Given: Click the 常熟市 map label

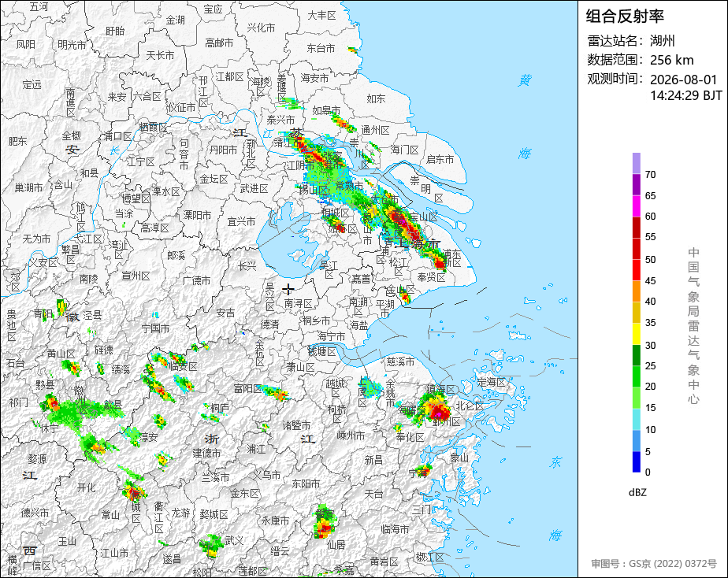Looking at the screenshot, I should [x=350, y=186].
